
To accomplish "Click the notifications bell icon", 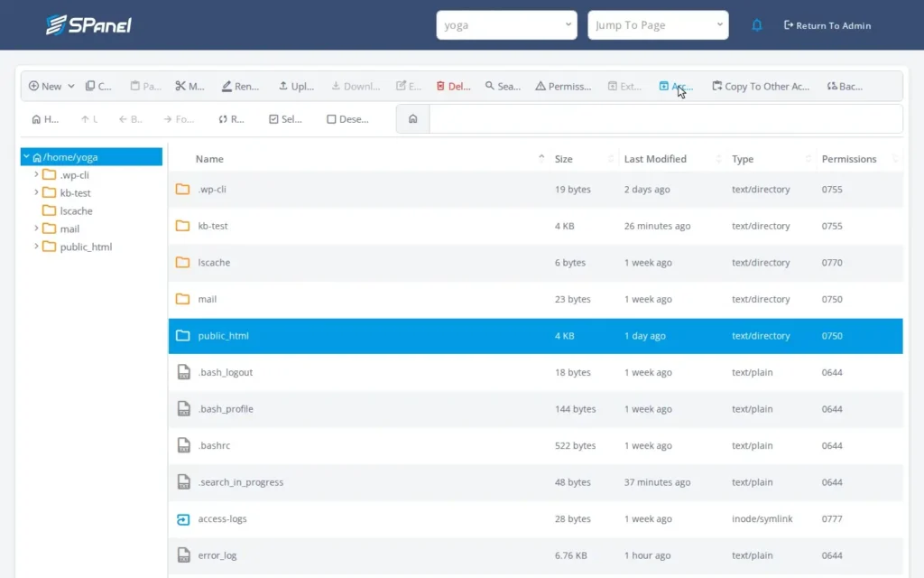I will click(x=757, y=25).
